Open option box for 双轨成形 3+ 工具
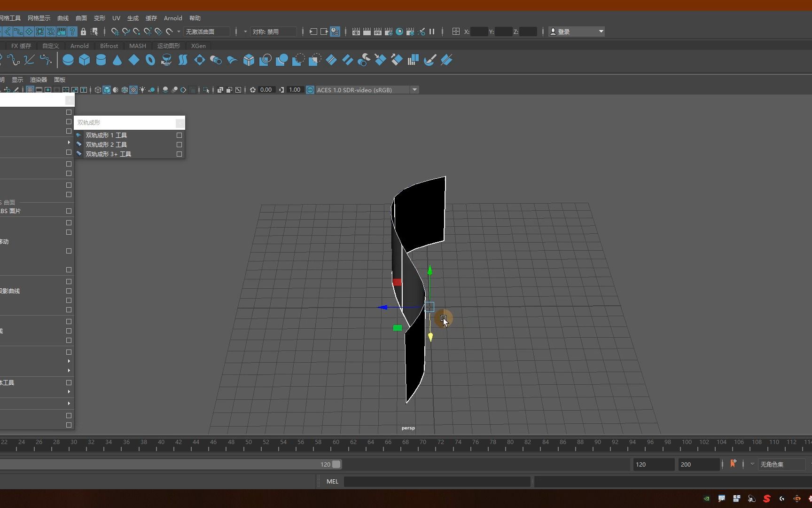This screenshot has width=812, height=508. pyautogui.click(x=179, y=154)
